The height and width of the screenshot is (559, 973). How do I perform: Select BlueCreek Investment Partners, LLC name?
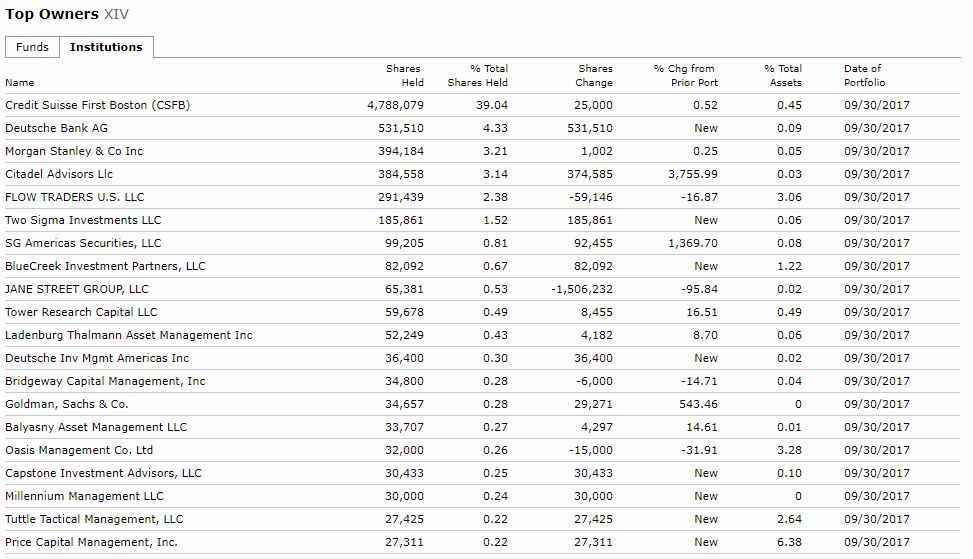pyautogui.click(x=105, y=266)
